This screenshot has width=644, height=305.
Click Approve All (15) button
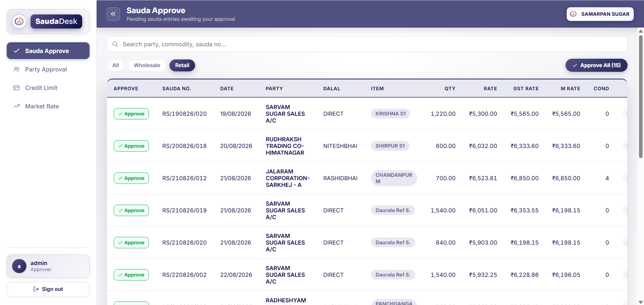tap(596, 65)
